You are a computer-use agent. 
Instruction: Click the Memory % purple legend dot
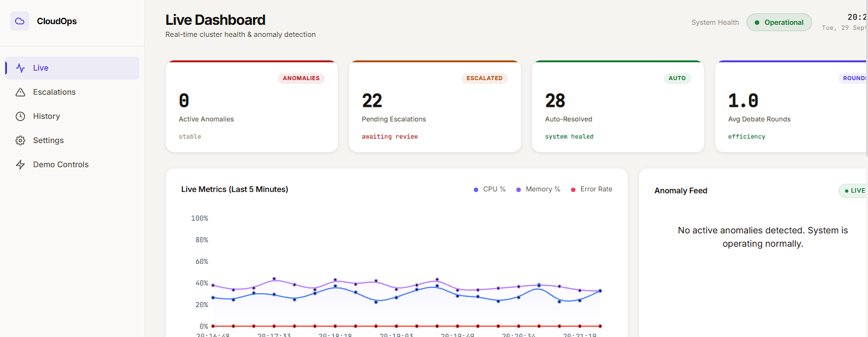point(518,189)
